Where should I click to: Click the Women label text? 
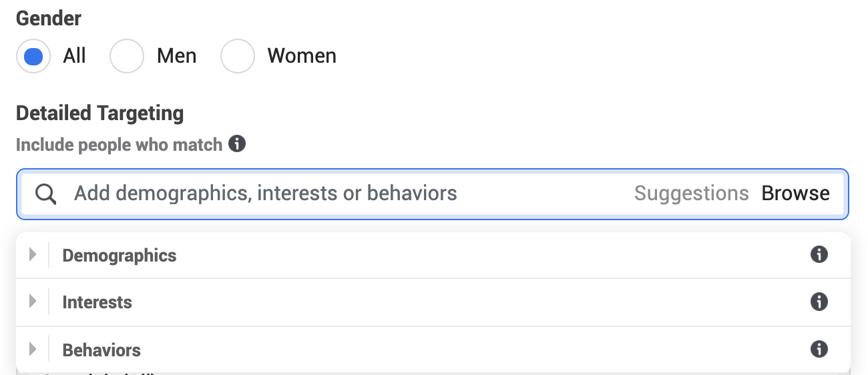pos(302,55)
